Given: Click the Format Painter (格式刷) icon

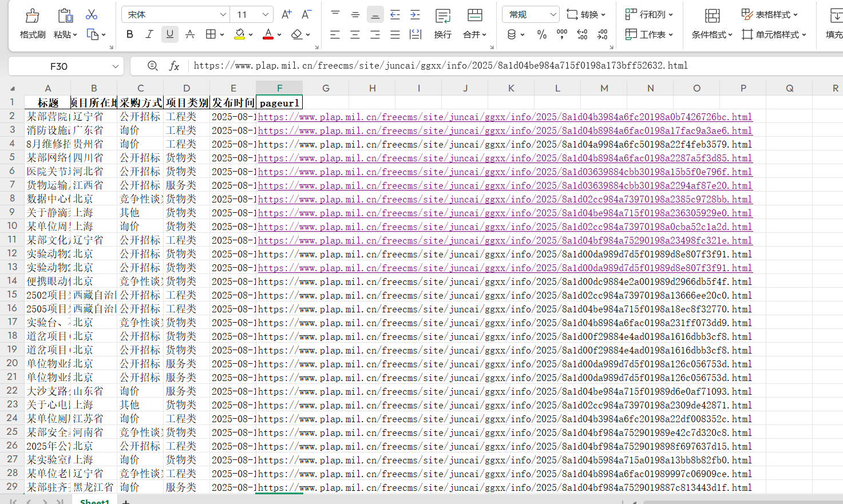Looking at the screenshot, I should click(x=33, y=15).
